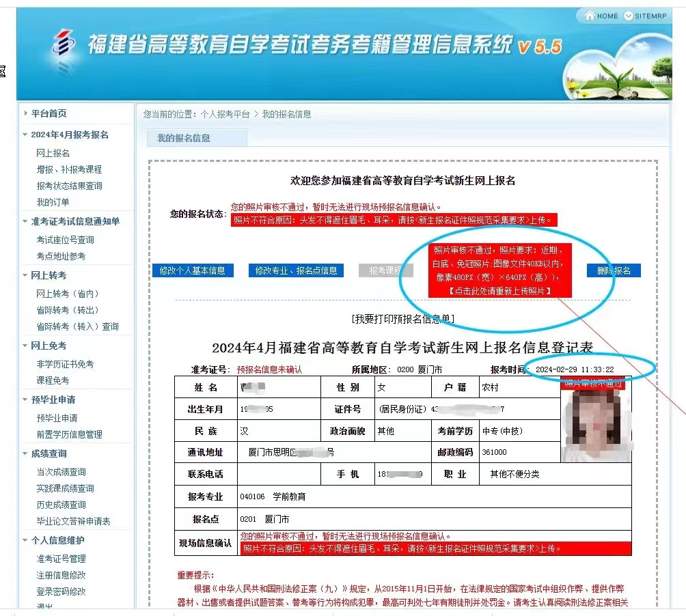
Task: Click the HOME house icon
Action: (589, 16)
